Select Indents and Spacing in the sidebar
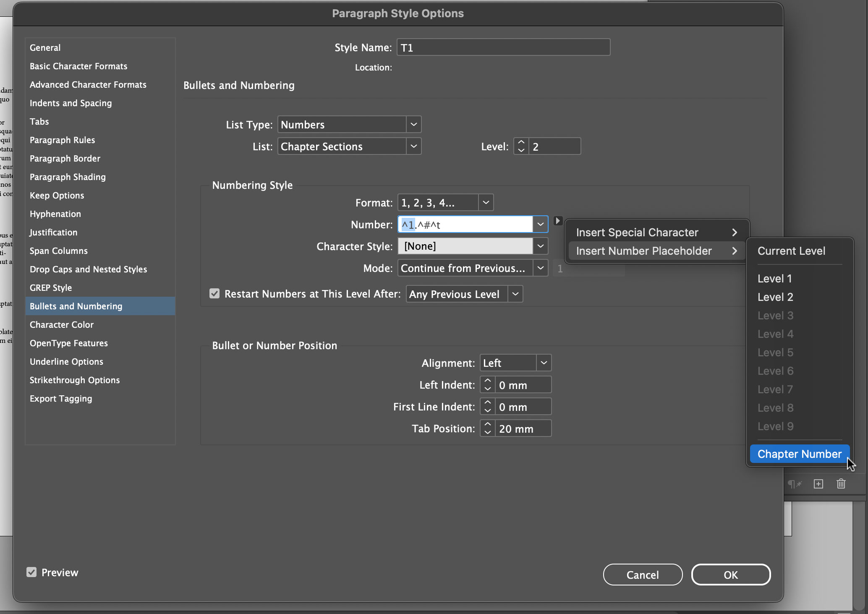This screenshot has width=868, height=614. [x=71, y=103]
